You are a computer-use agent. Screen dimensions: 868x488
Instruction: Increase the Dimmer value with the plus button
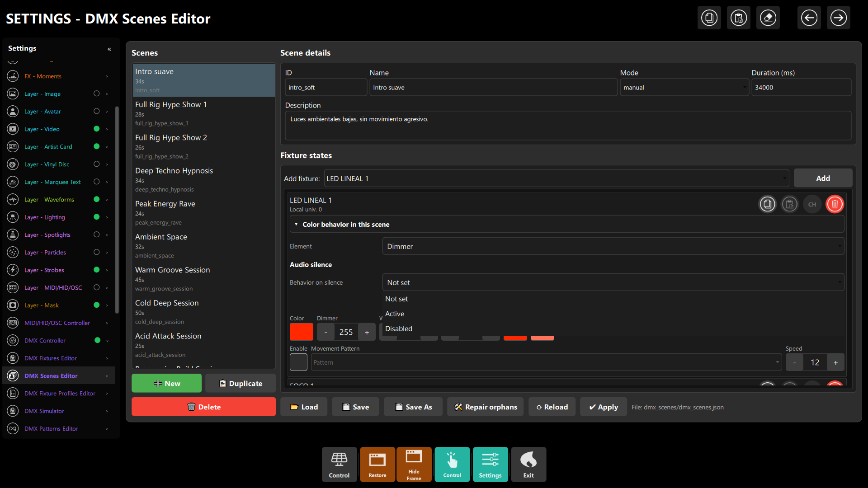coord(367,332)
